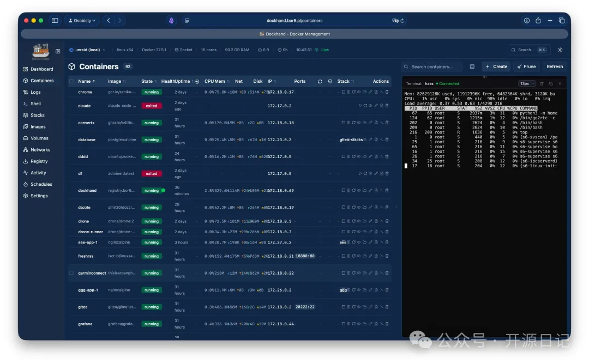Toggle light/dark theme sun icon
Screen dimensions: 589x364
[560, 50]
